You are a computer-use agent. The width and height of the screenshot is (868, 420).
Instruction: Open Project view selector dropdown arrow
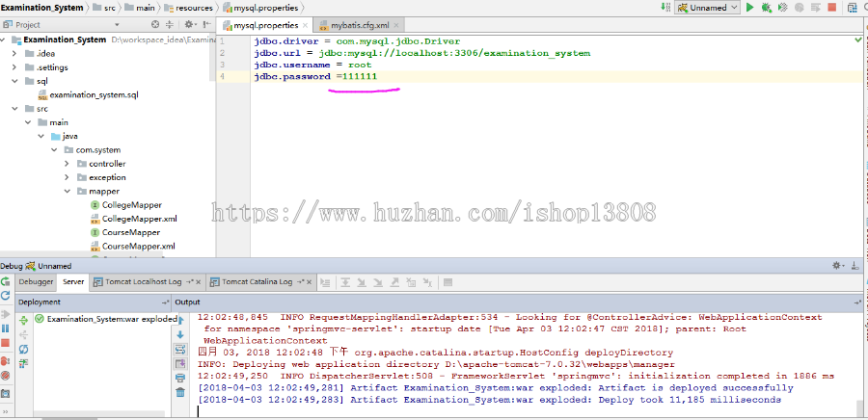pos(117,24)
